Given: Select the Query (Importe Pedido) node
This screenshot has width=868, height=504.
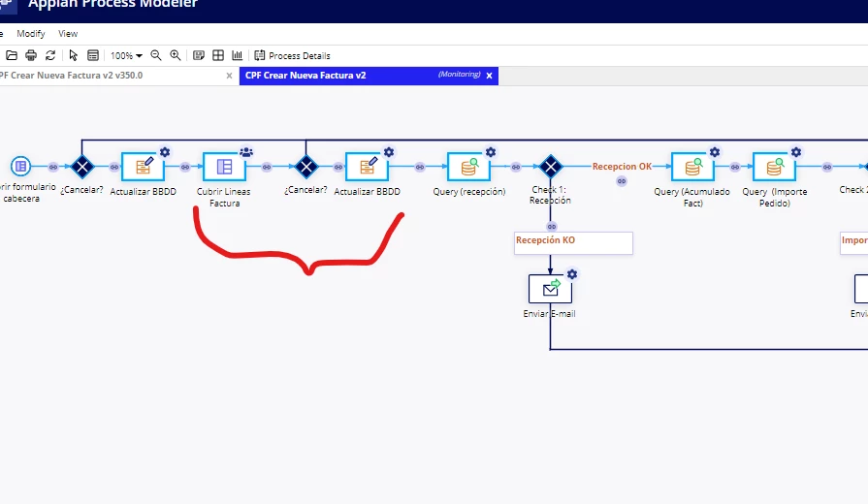Looking at the screenshot, I should pos(774,167).
